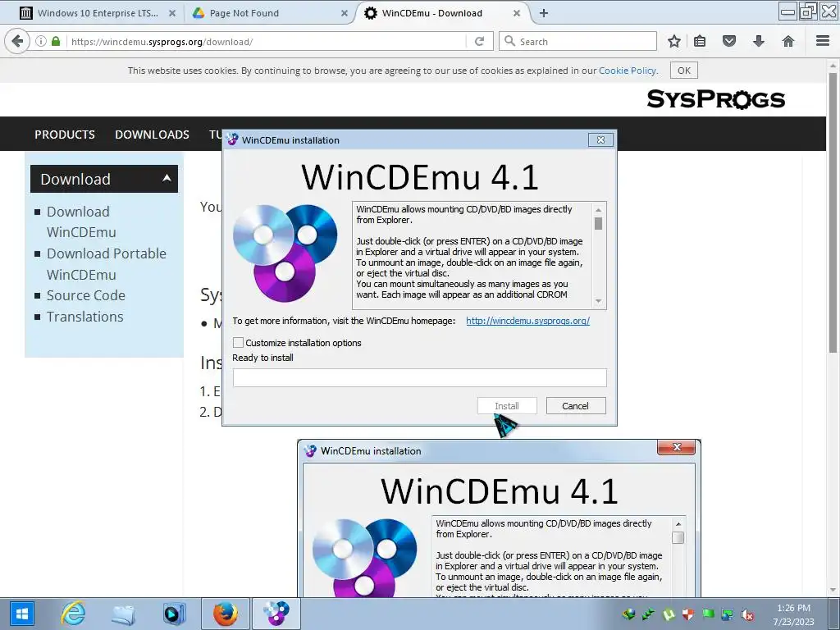Image resolution: width=840 pixels, height=630 pixels.
Task: Minimize the Firefox browser window
Action: tap(788, 11)
